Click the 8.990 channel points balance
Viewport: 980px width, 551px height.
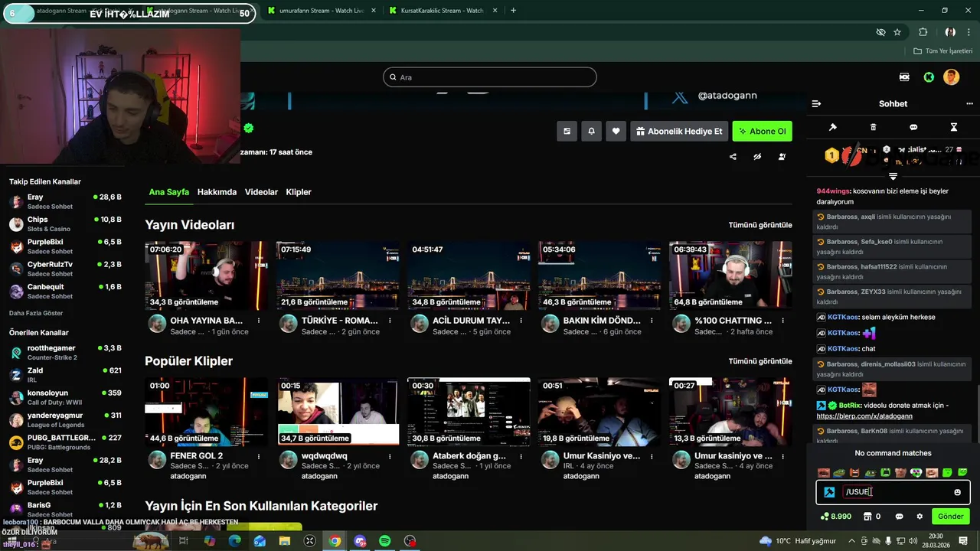(835, 517)
